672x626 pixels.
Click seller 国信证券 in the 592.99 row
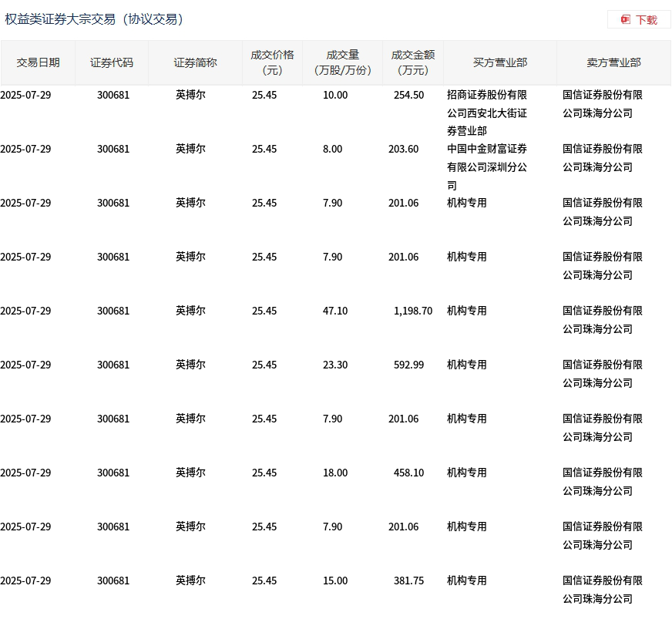point(603,374)
